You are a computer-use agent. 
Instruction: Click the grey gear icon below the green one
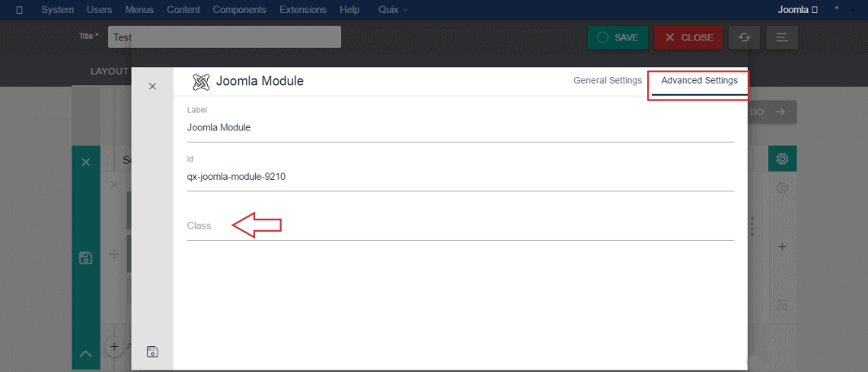coord(782,188)
